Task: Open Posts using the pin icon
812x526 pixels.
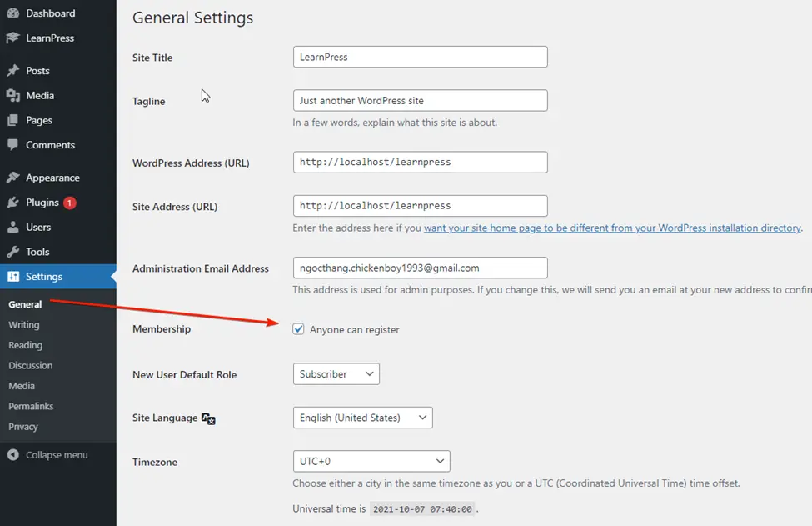Action: [x=13, y=71]
